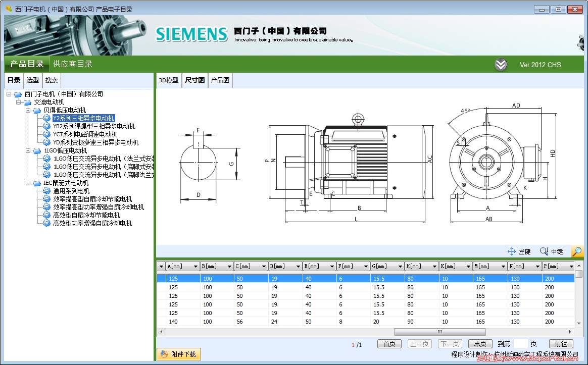Collapse the 贝得低压电动机 tree node
The width and height of the screenshot is (588, 365).
(28, 110)
